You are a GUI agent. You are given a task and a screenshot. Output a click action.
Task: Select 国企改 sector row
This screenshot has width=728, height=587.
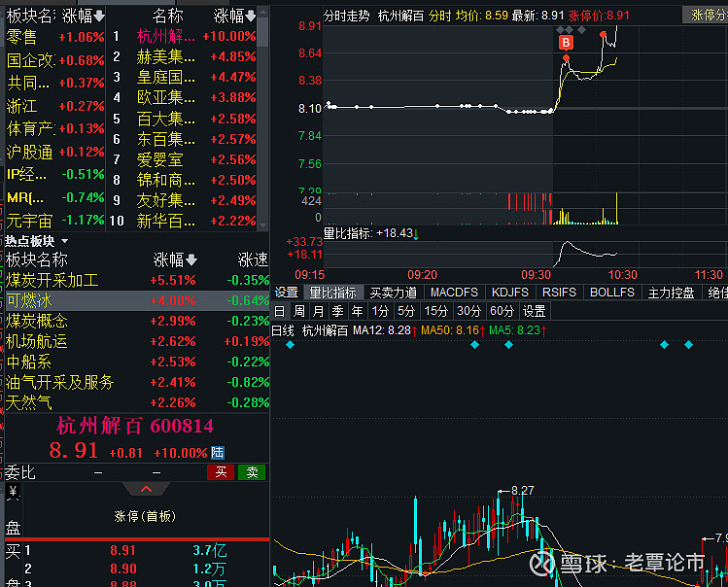[55, 60]
